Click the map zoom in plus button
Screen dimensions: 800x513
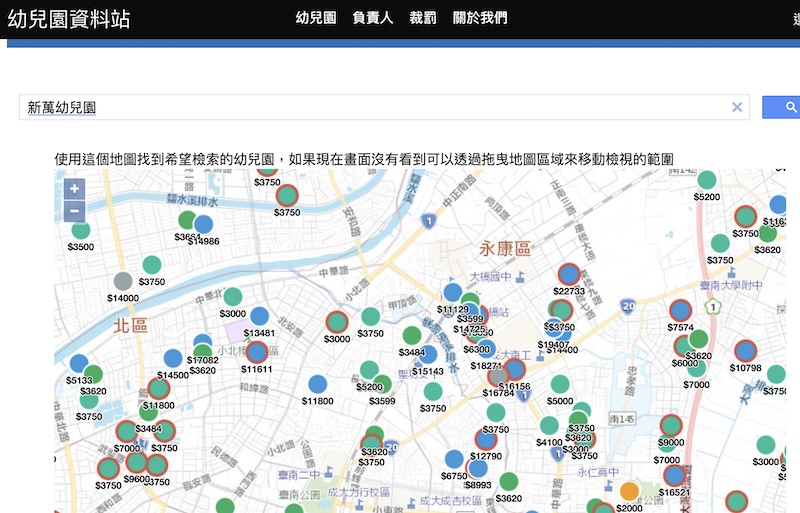74,189
